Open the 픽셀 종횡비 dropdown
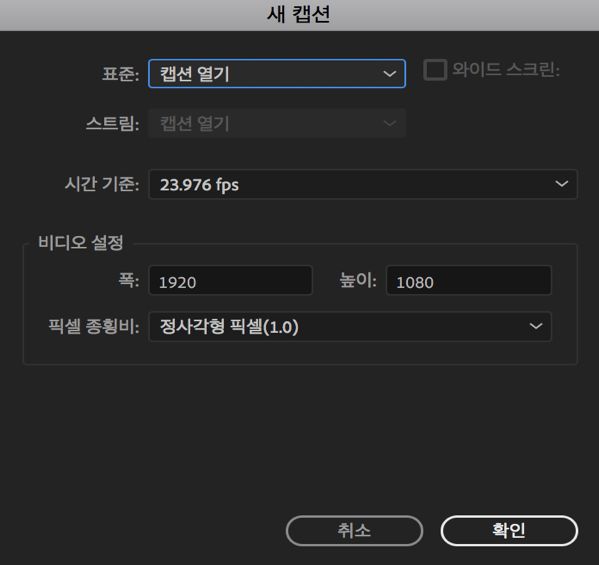The image size is (599, 565). point(350,326)
